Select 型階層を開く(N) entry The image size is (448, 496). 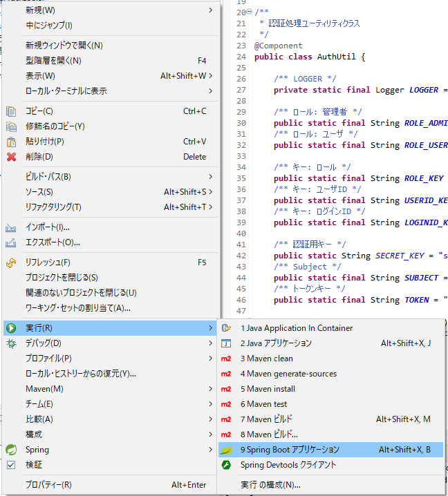coord(111,61)
